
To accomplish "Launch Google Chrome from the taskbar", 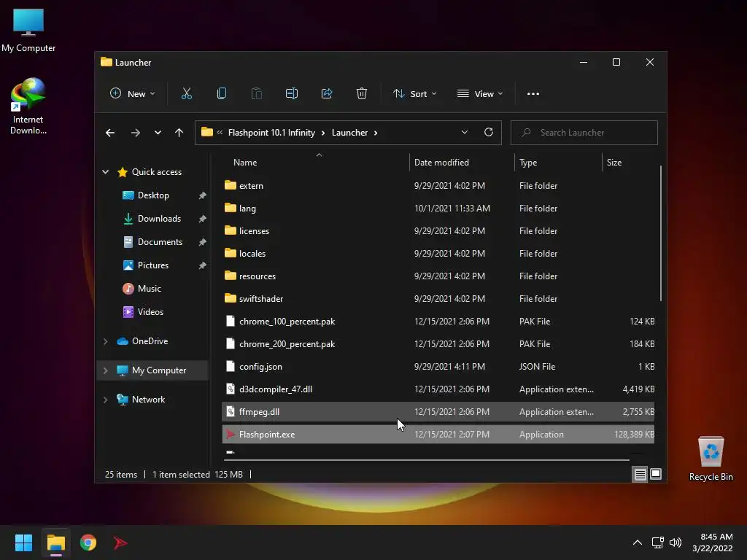I will (88, 542).
